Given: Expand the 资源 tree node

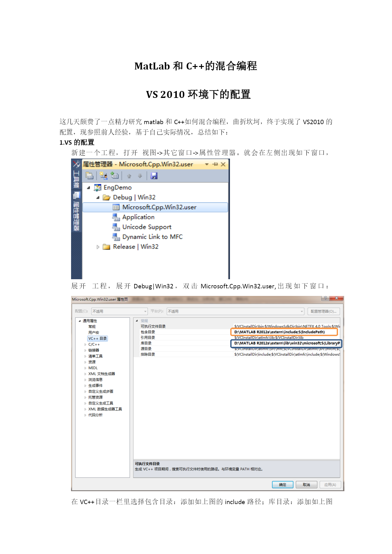Looking at the screenshot, I should point(85,362).
